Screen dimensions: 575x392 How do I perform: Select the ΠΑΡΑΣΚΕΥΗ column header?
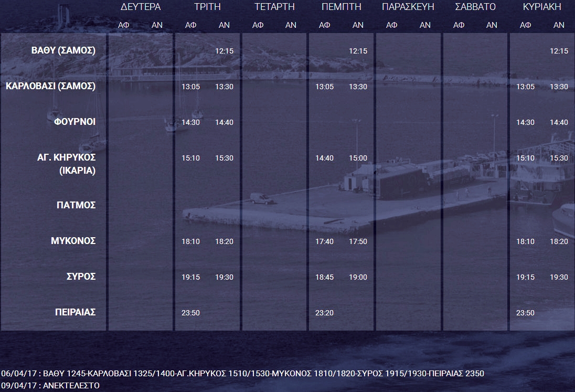pos(408,7)
